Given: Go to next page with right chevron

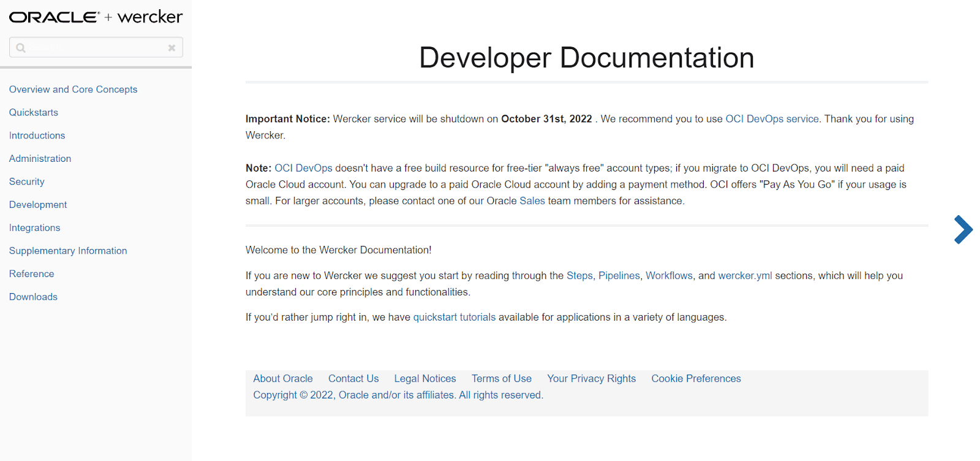Looking at the screenshot, I should [963, 230].
